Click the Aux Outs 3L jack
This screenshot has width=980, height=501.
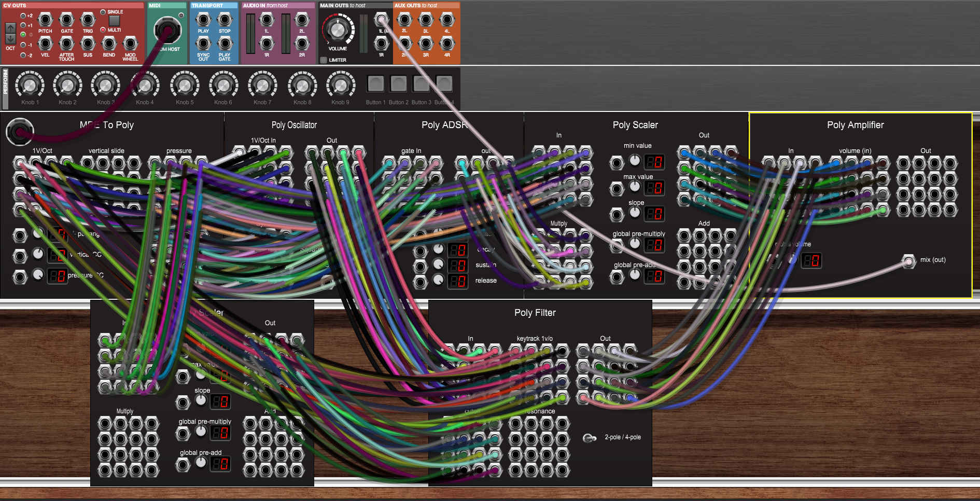click(426, 20)
